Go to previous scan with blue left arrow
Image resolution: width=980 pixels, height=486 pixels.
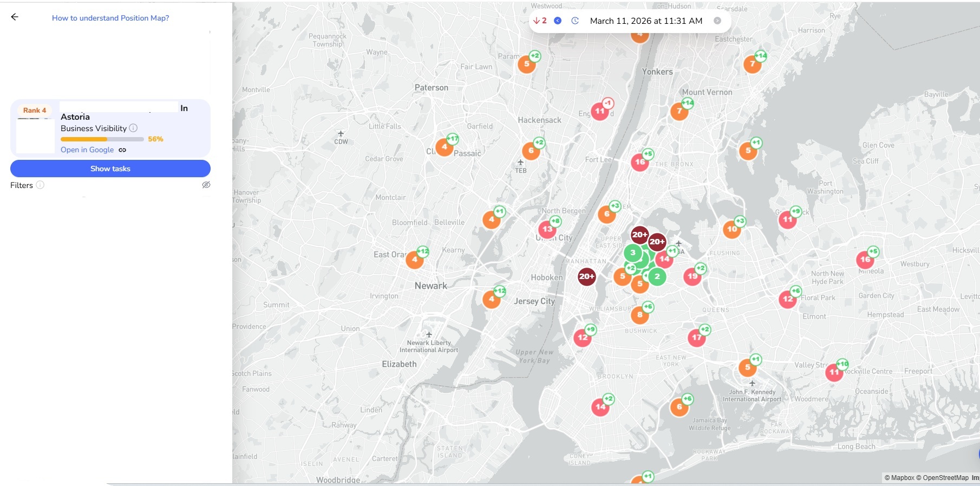coord(558,21)
